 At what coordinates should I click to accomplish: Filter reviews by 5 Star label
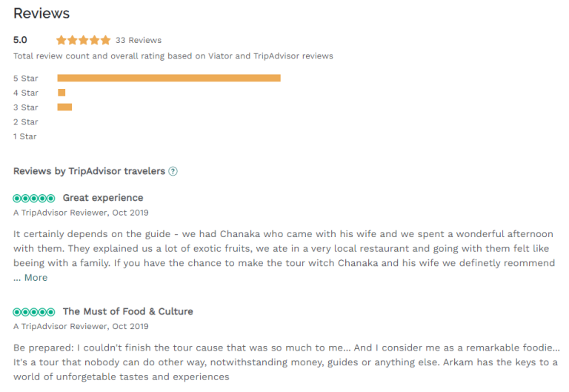coord(25,78)
